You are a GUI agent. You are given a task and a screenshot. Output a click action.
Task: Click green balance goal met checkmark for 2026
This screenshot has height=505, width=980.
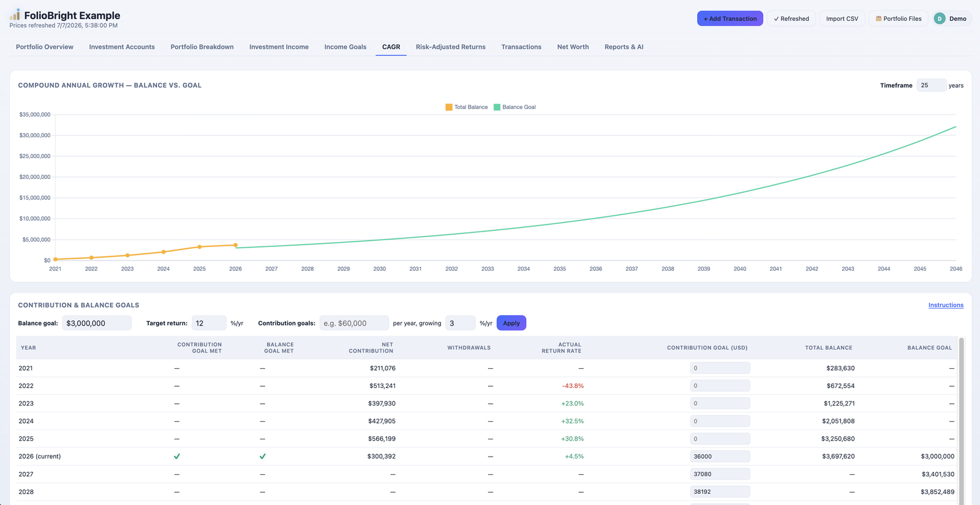(x=263, y=457)
